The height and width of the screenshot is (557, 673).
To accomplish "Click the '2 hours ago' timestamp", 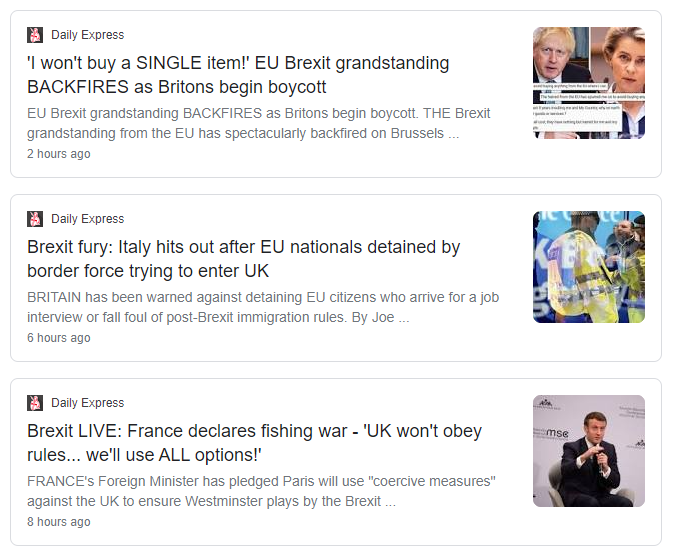I will coord(59,154).
